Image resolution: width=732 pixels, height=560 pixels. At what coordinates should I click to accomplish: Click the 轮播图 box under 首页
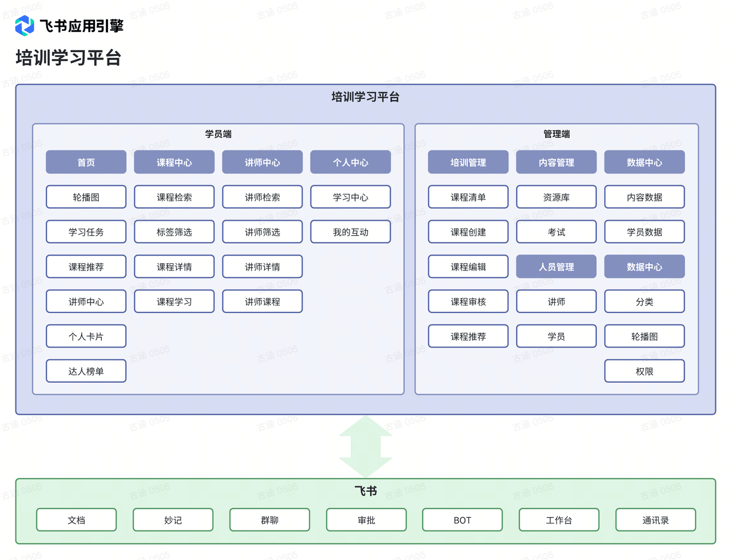86,197
